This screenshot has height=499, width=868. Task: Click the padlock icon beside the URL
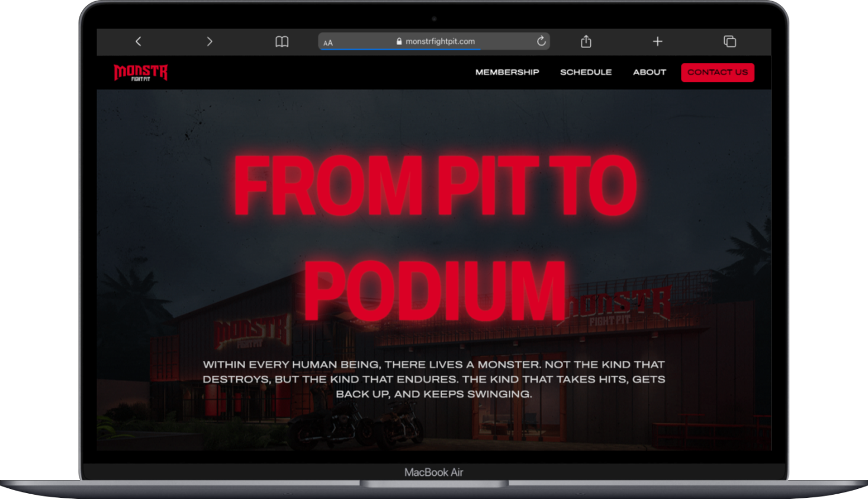tap(399, 41)
